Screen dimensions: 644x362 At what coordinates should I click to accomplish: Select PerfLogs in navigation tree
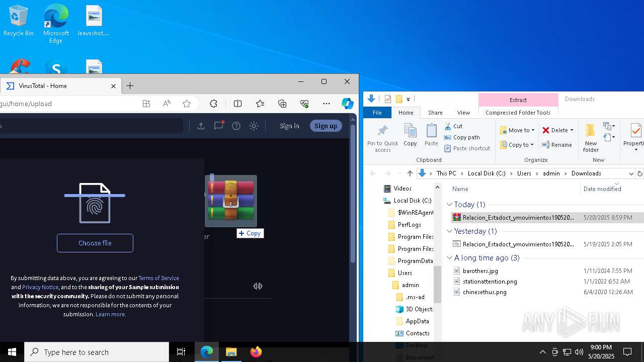(409, 225)
